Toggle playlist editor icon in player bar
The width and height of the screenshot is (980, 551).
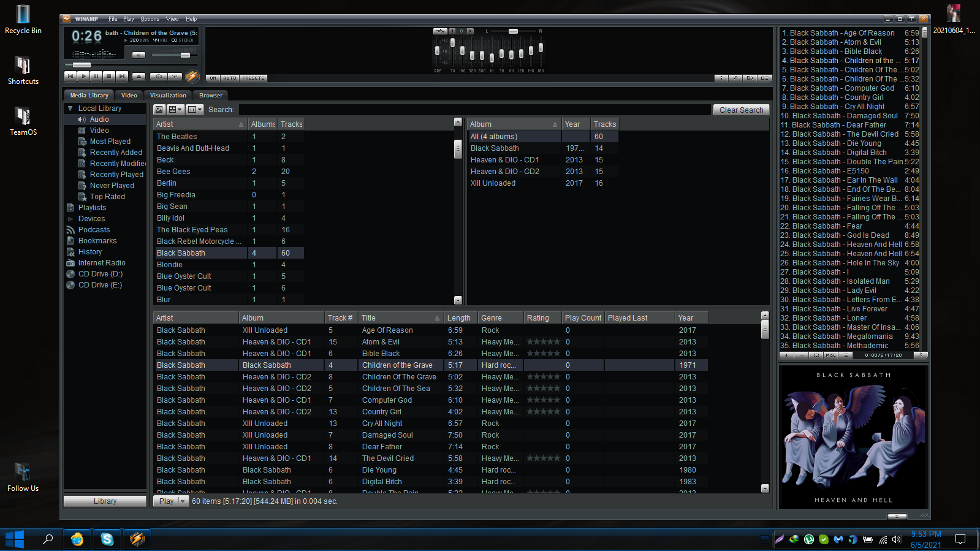(x=765, y=78)
